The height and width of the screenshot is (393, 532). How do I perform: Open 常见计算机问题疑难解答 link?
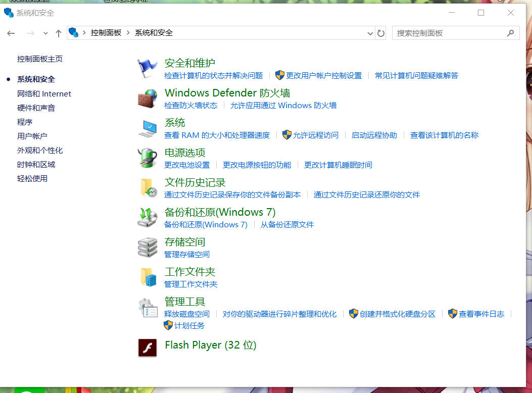pos(416,76)
